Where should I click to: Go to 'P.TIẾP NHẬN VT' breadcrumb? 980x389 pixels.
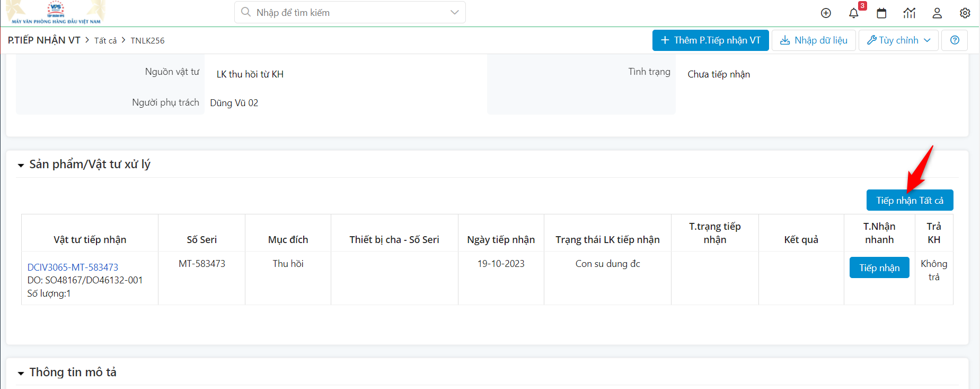pyautogui.click(x=44, y=40)
